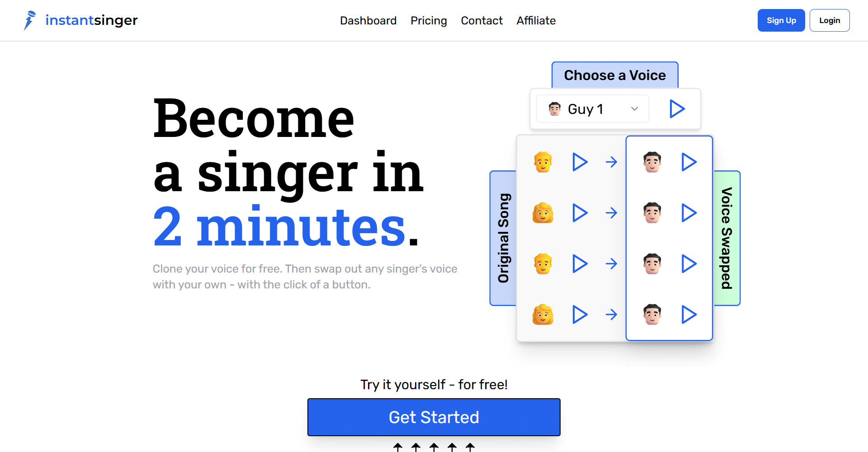Screen dimensions: 868x452
Task: Open the Contact page
Action: [481, 21]
